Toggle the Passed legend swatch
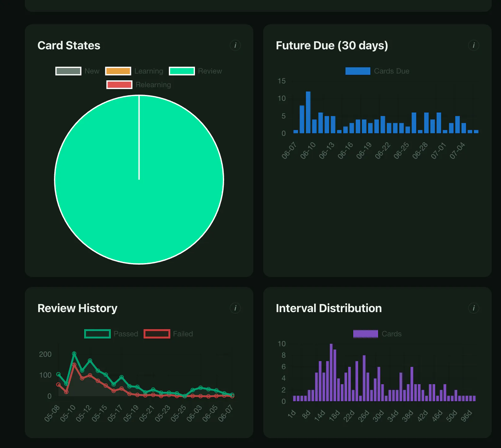The height and width of the screenshot is (448, 501). pos(97,334)
